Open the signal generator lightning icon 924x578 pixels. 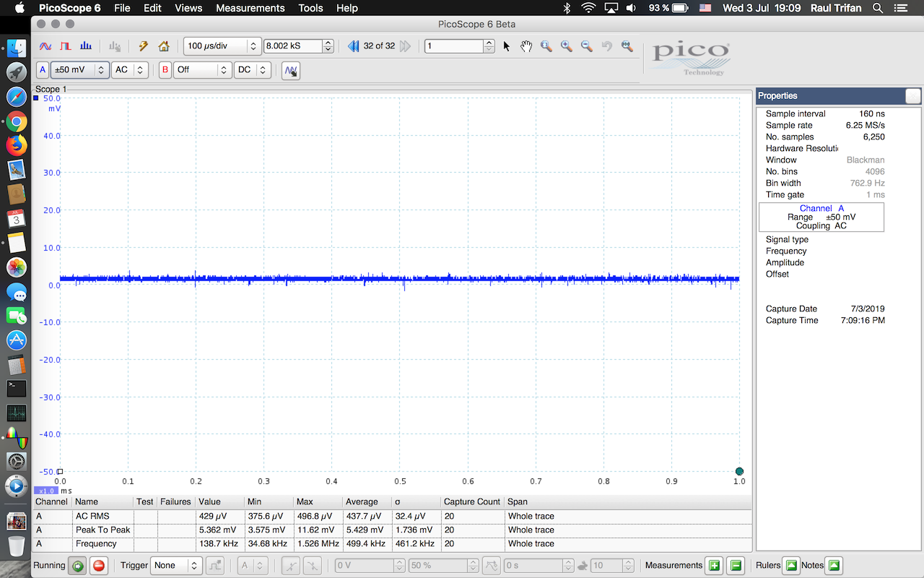click(x=144, y=46)
